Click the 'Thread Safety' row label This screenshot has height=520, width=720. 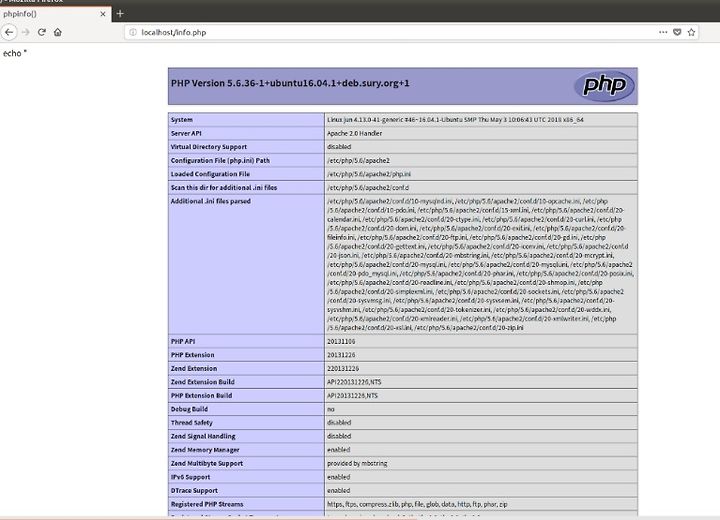pyautogui.click(x=191, y=423)
